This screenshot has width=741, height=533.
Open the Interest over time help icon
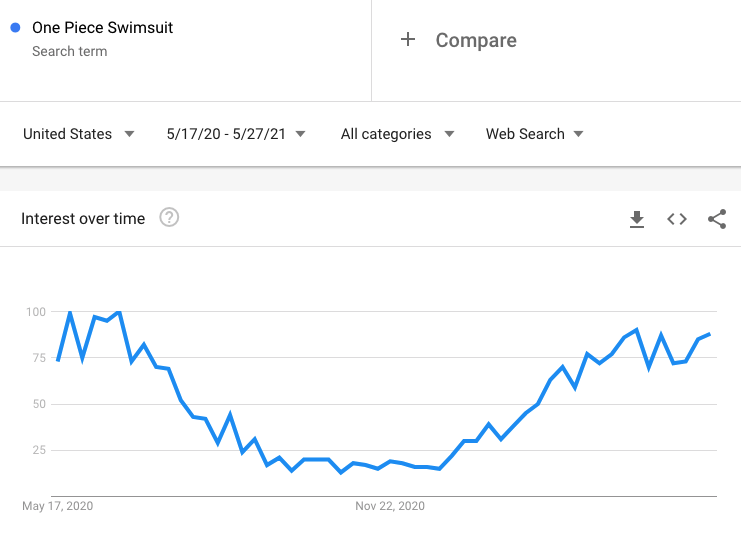coord(169,218)
